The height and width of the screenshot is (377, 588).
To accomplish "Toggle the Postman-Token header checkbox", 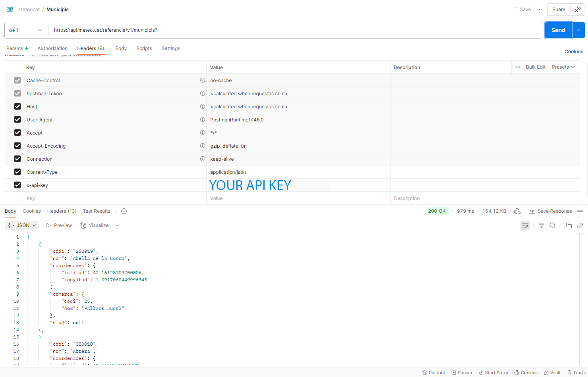I will [17, 93].
